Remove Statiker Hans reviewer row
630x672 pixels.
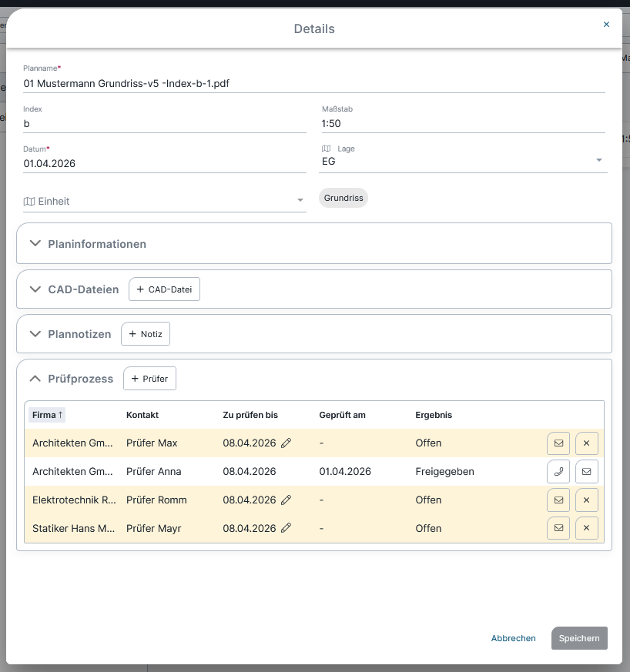pos(586,529)
